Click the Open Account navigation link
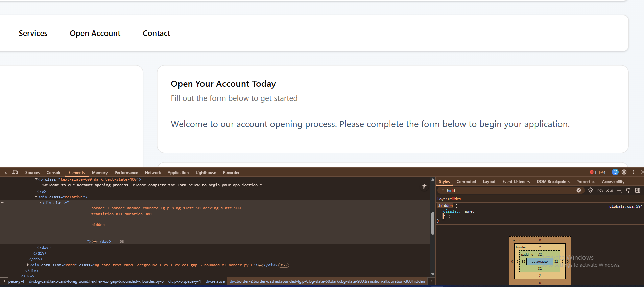This screenshot has width=644, height=287. click(95, 33)
